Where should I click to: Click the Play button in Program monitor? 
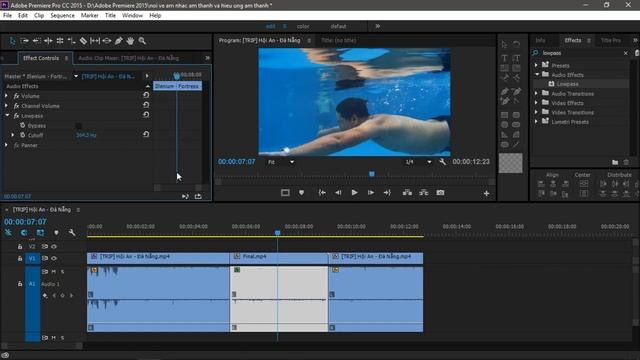(354, 193)
